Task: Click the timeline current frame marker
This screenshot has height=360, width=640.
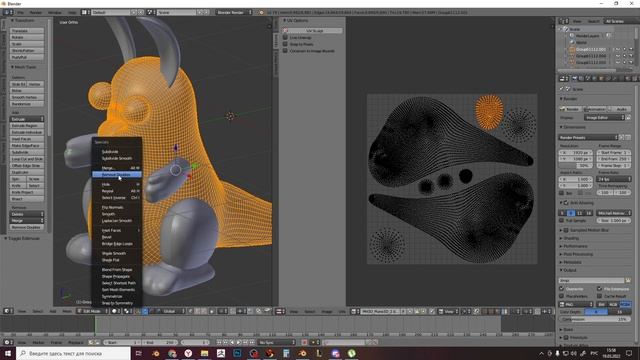Action: point(95,324)
